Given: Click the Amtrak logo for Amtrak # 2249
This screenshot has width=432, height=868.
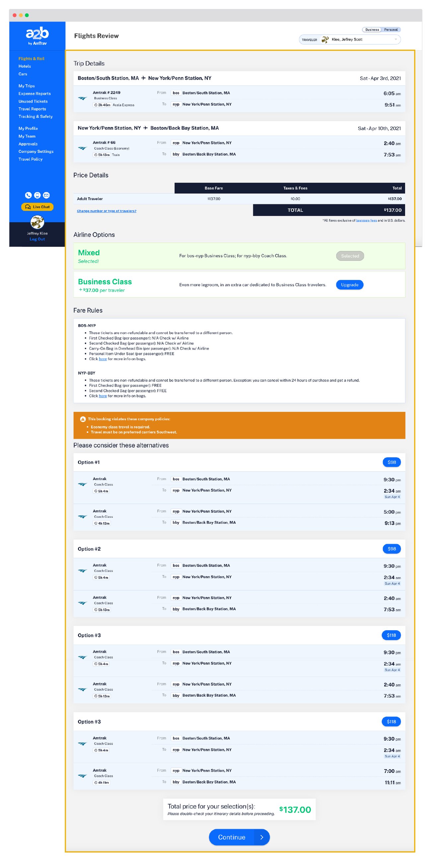Looking at the screenshot, I should point(83,98).
